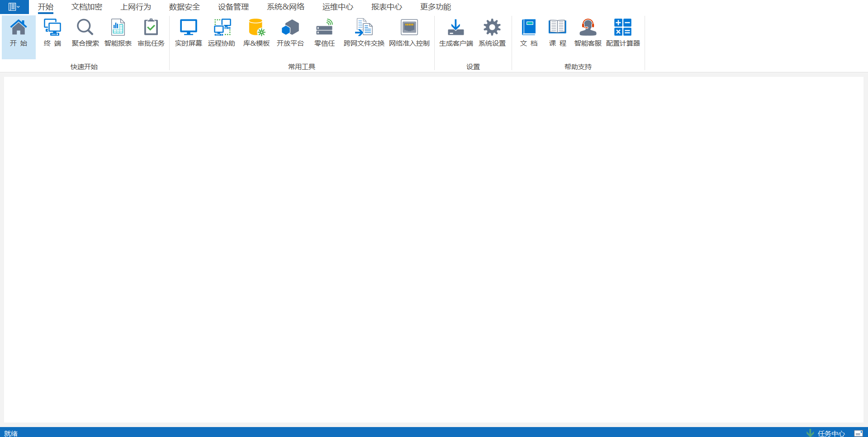
Task: Click the 跨网文件交换 file exchange icon
Action: (x=364, y=28)
